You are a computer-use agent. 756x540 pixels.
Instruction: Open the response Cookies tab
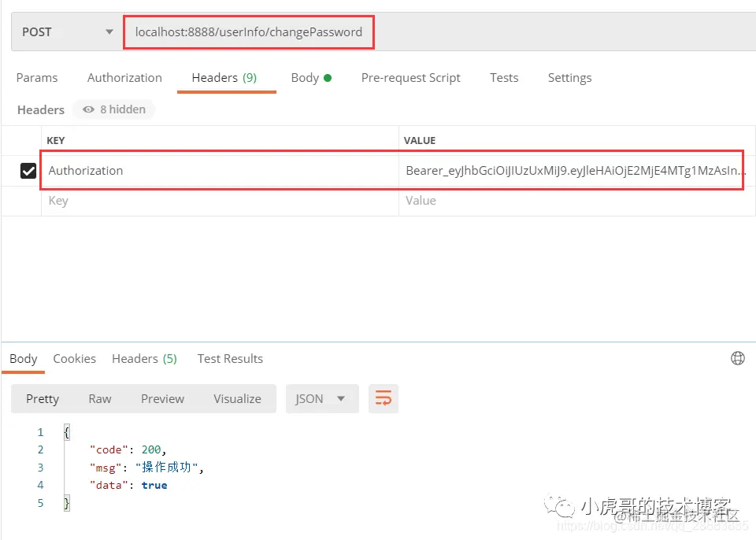click(74, 359)
